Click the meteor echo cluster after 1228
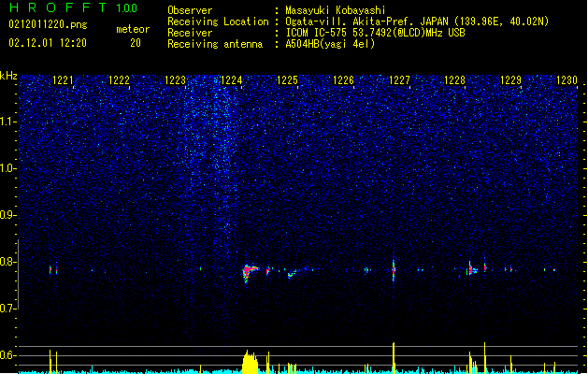The image size is (588, 374). click(472, 268)
